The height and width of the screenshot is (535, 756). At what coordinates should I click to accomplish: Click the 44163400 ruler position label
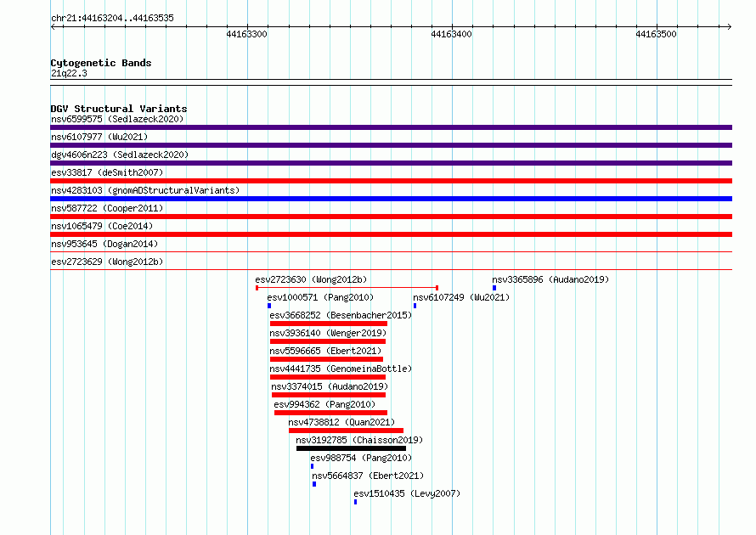[x=451, y=34]
